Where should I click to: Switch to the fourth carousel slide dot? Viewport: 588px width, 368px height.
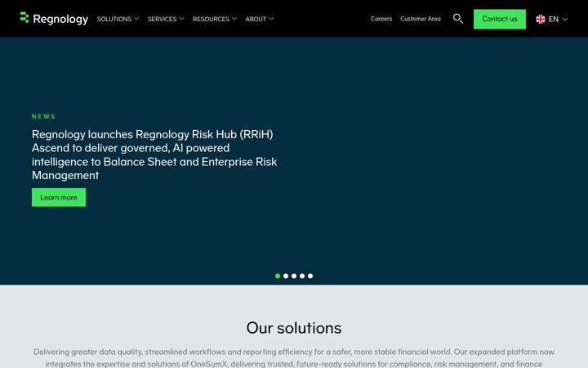point(302,276)
